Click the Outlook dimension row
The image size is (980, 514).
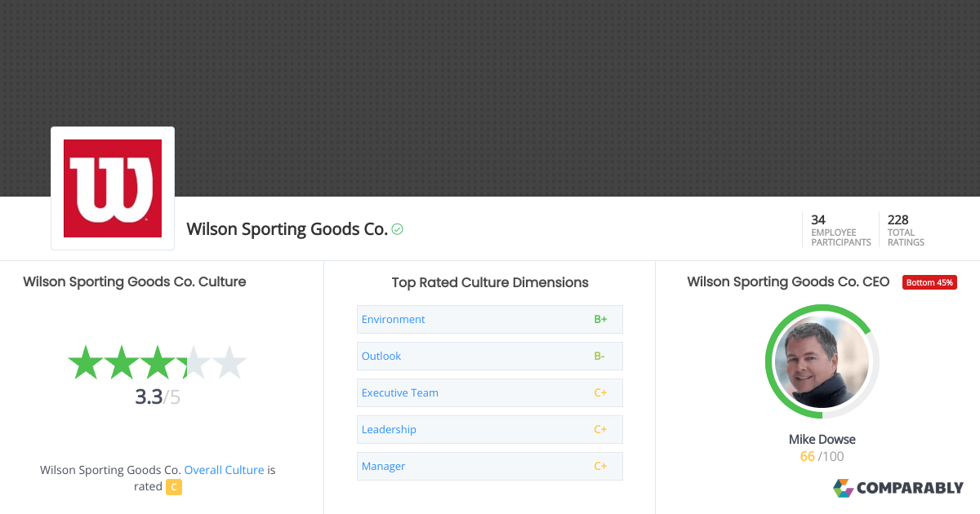click(x=381, y=356)
